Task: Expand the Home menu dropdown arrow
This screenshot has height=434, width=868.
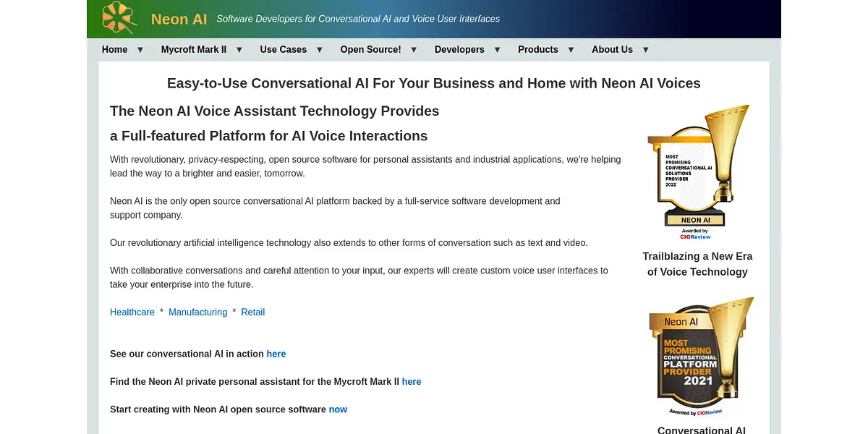Action: pyautogui.click(x=140, y=50)
